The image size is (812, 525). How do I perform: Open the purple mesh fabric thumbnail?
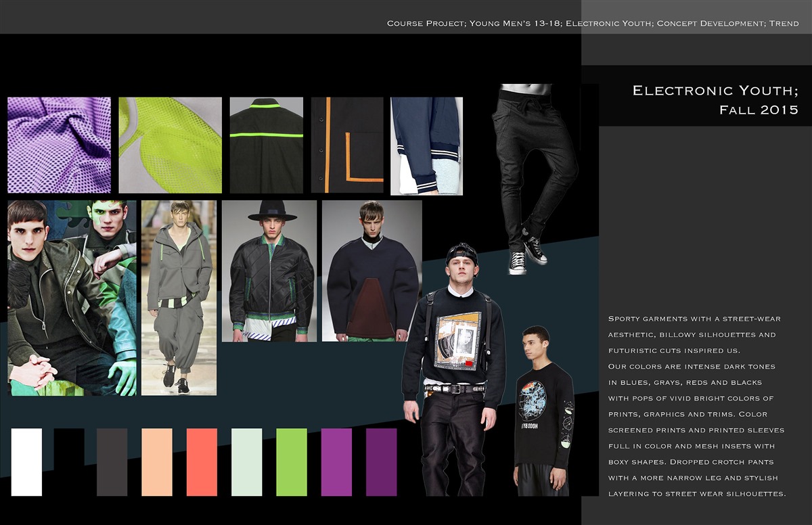[59, 145]
